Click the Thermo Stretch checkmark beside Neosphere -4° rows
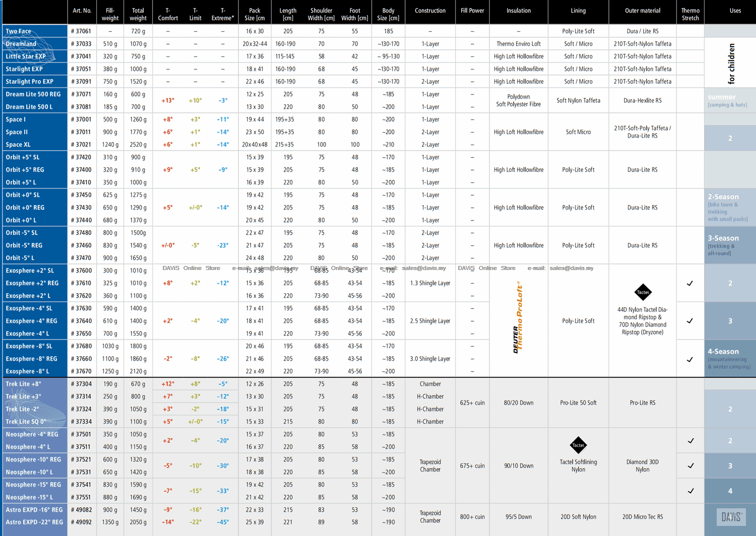This screenshot has width=756, height=536. pyautogui.click(x=690, y=441)
